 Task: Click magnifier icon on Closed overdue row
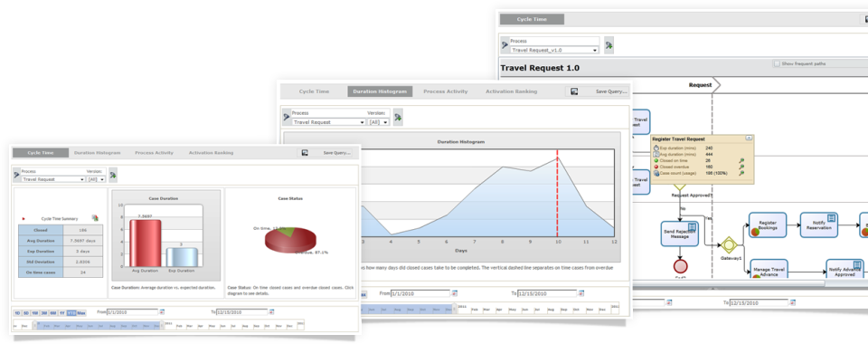pyautogui.click(x=741, y=167)
